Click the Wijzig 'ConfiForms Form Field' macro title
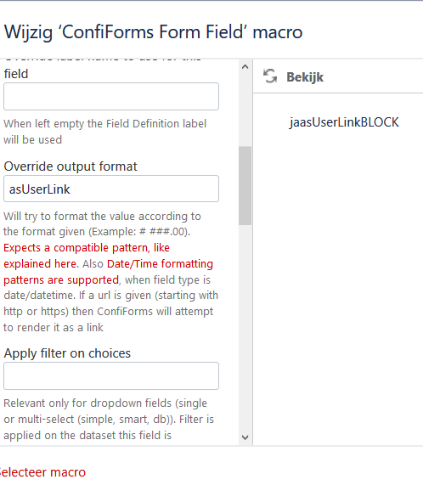 (x=153, y=32)
